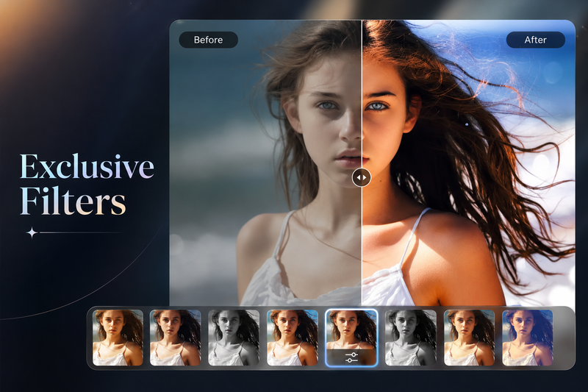Grab the before/after comparison slider handle

coord(362,177)
